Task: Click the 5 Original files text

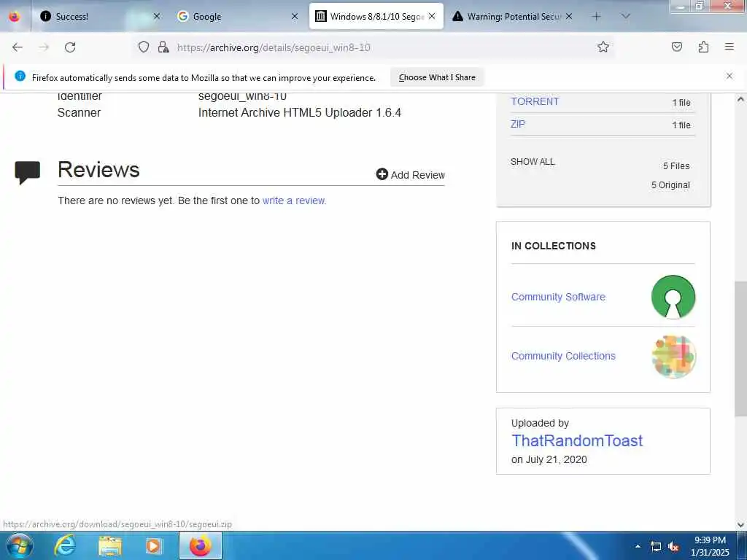Action: (x=670, y=184)
